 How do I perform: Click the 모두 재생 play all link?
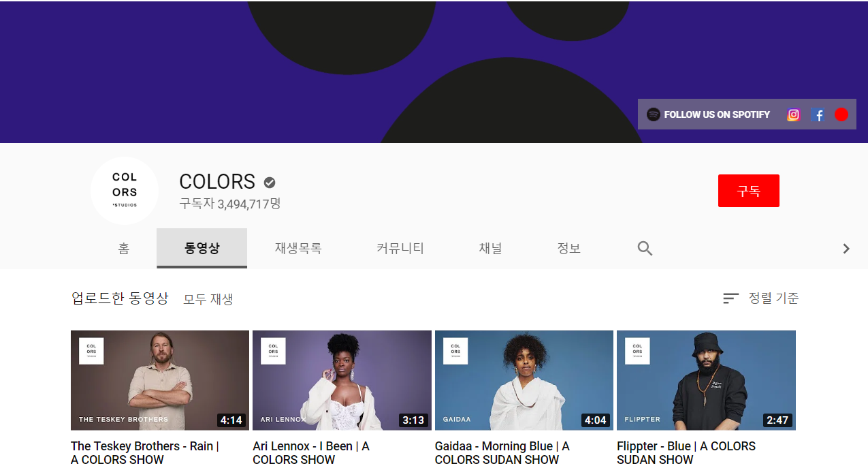pyautogui.click(x=208, y=299)
